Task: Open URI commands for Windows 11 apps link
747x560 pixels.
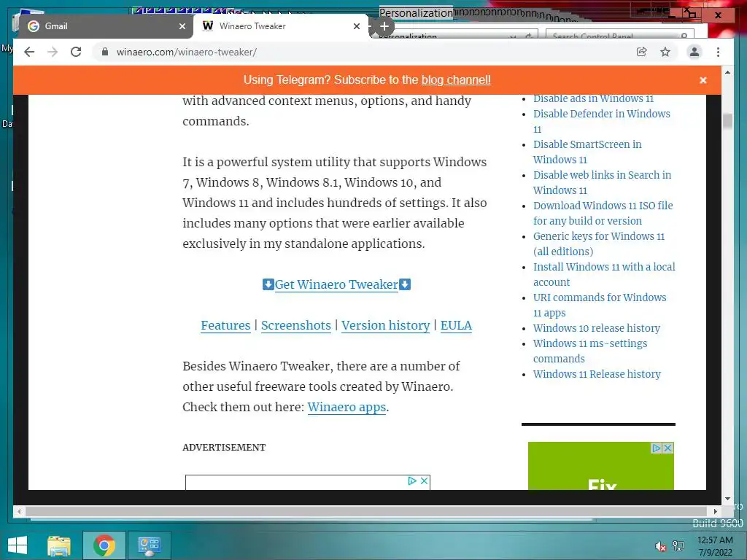Action: [600, 305]
